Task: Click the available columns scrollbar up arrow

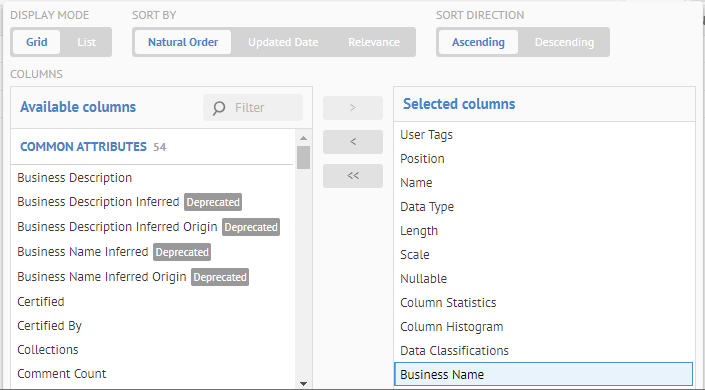Action: pos(303,138)
